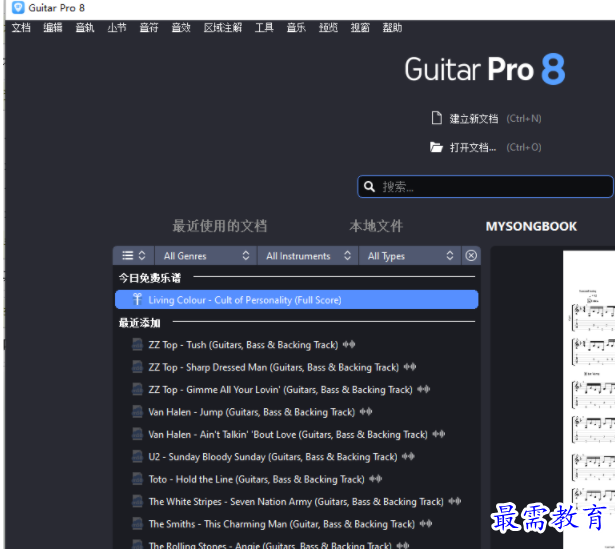Focus the 搜索 search field
The width and height of the screenshot is (615, 549).
point(486,187)
